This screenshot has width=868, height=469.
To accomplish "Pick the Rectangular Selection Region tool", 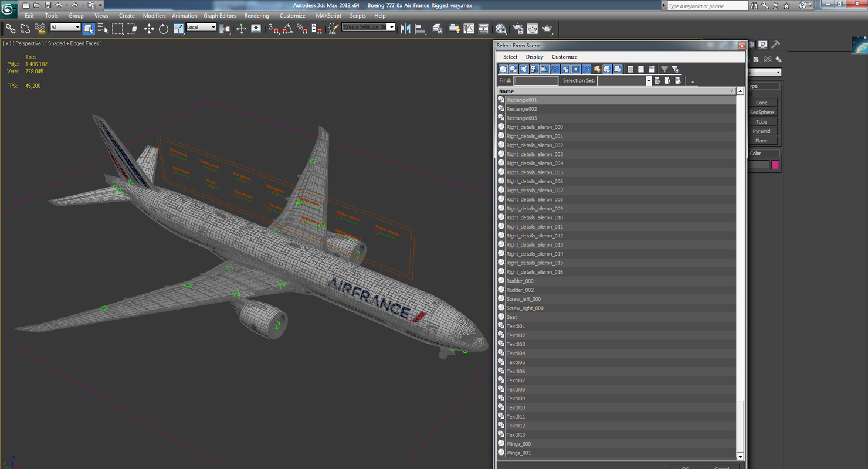I will (117, 28).
